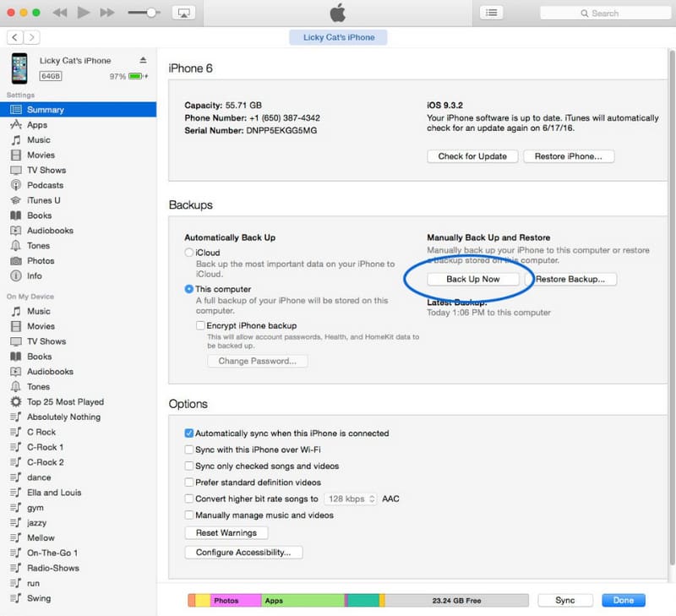The image size is (676, 616).
Task: Enable Convert higher bit rate songs checkbox
Action: pos(188,499)
